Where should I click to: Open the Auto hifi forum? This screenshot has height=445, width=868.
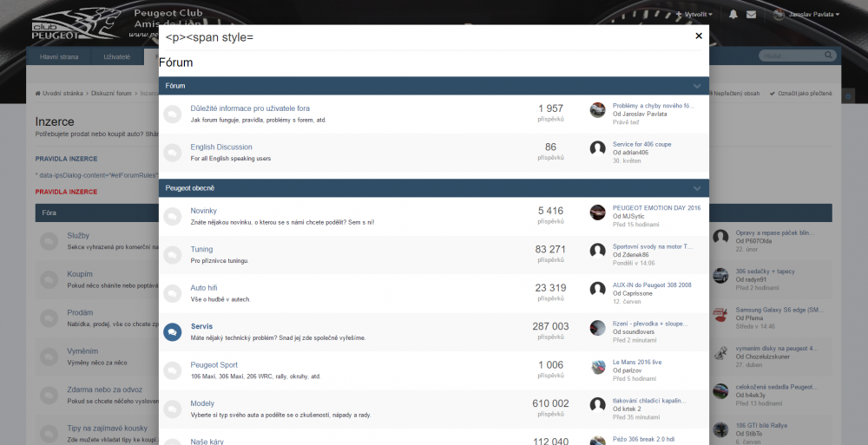click(204, 288)
